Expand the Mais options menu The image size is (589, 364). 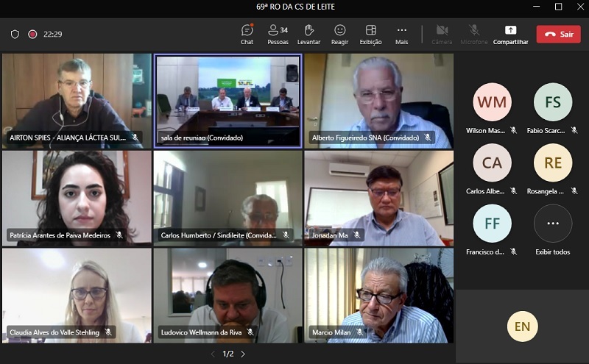tap(401, 34)
